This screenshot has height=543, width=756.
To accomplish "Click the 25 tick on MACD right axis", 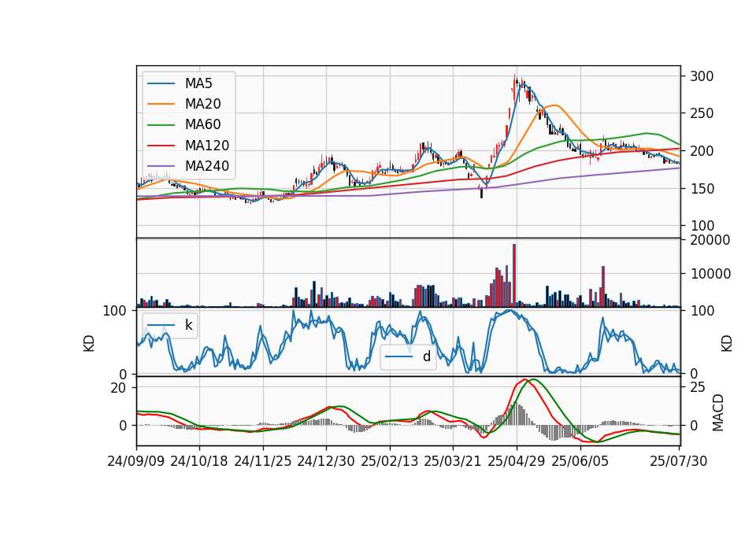I will [x=698, y=387].
